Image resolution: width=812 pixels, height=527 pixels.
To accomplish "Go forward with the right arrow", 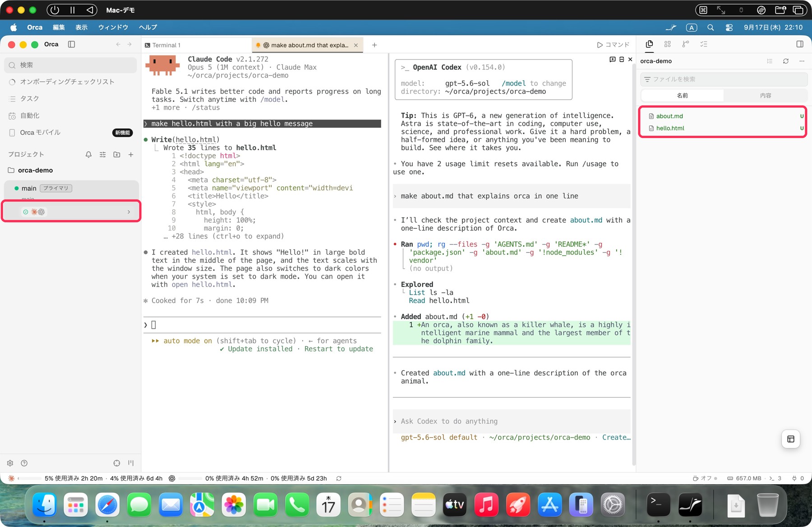I will [129, 44].
